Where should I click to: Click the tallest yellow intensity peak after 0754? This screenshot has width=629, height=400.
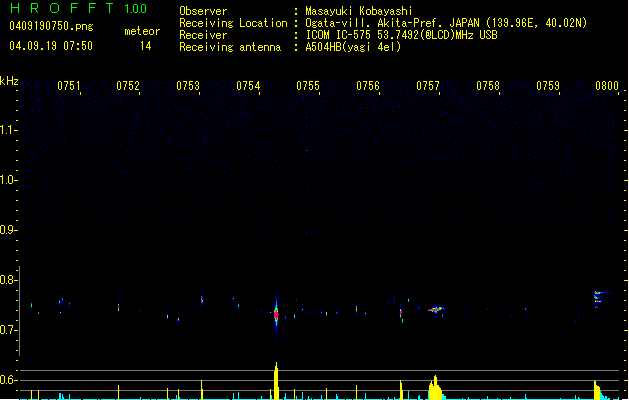[276, 381]
